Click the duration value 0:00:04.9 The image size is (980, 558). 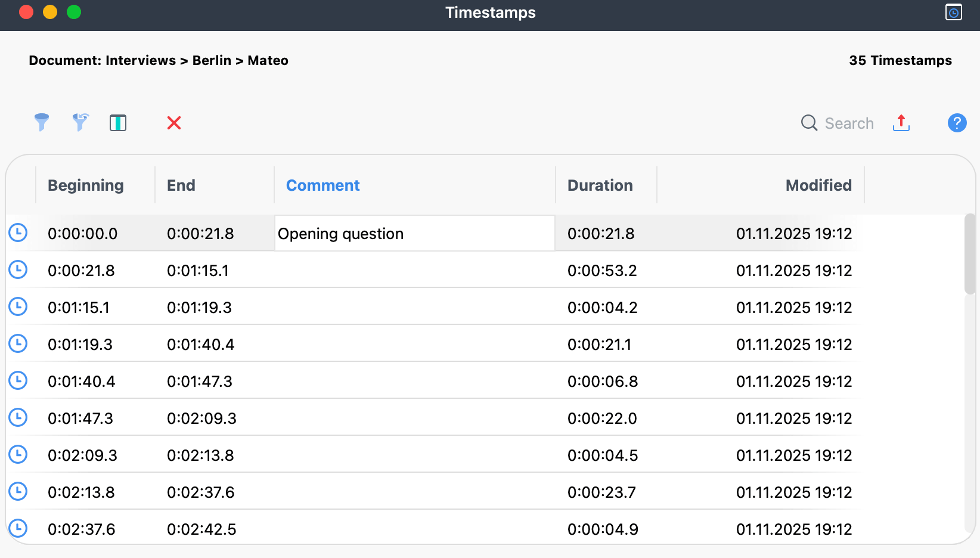click(603, 529)
